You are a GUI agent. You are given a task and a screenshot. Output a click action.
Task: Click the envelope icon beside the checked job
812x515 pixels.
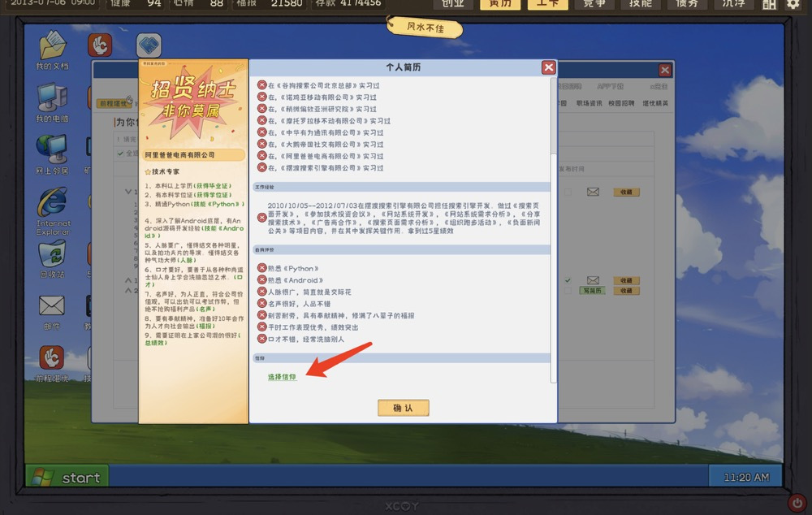click(x=593, y=280)
